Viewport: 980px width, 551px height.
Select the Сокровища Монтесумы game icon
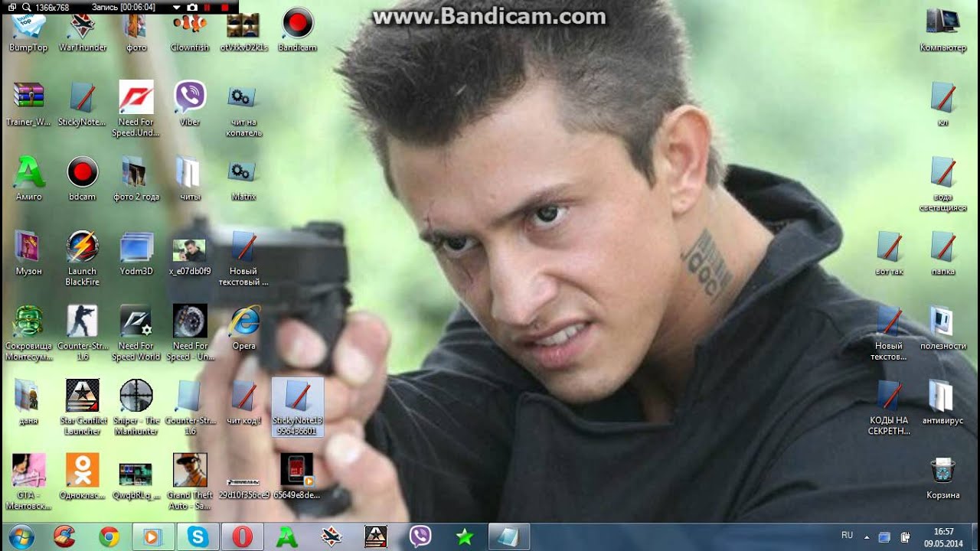tap(28, 333)
